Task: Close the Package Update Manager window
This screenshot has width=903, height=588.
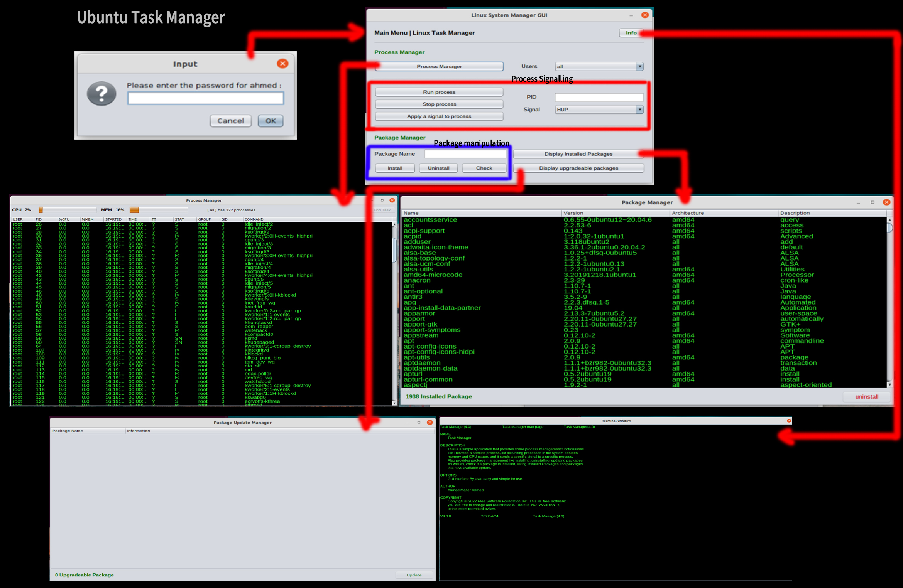Action: (430, 423)
